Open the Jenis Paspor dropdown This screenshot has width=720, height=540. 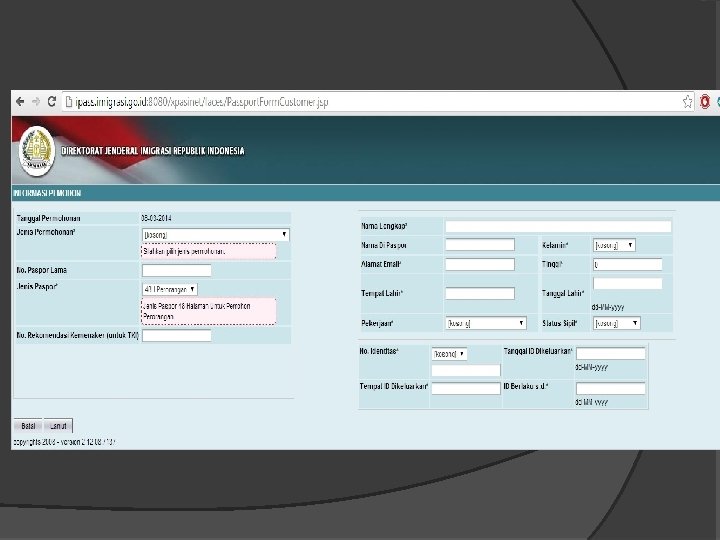pyautogui.click(x=170, y=289)
